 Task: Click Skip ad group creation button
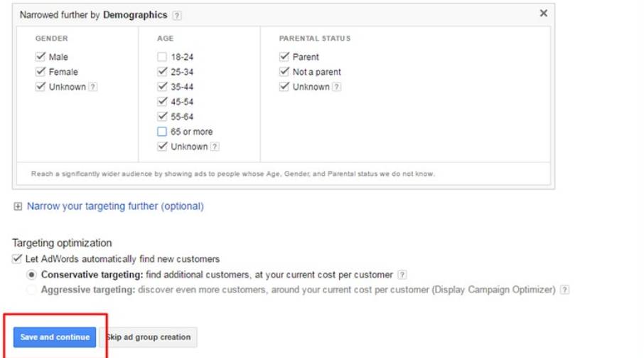point(148,337)
